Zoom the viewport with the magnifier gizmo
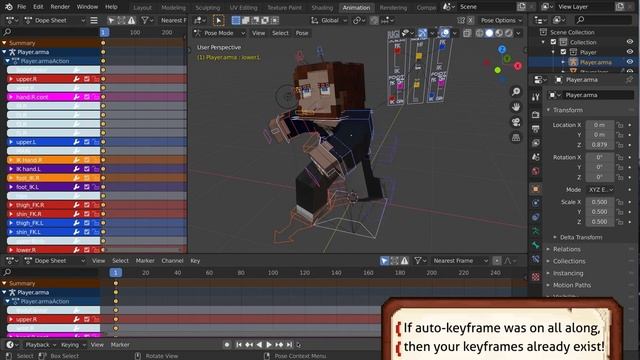This screenshot has height=360, width=640. tap(516, 91)
